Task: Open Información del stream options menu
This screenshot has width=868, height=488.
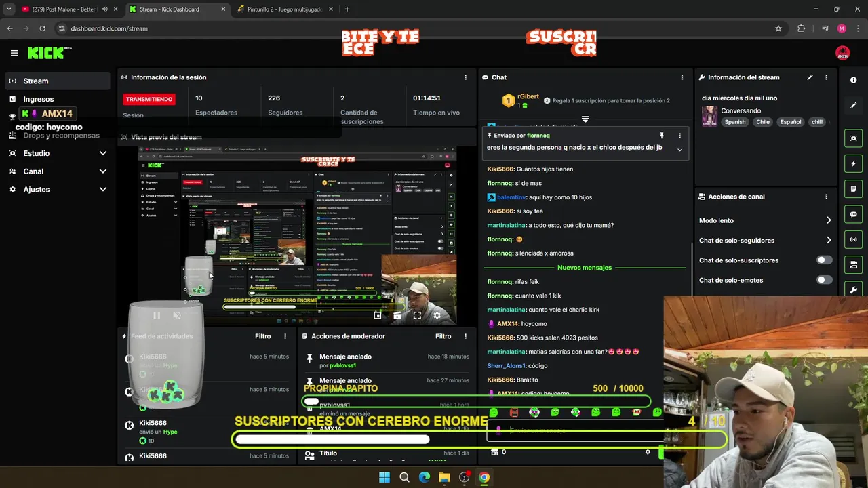Action: 826,77
